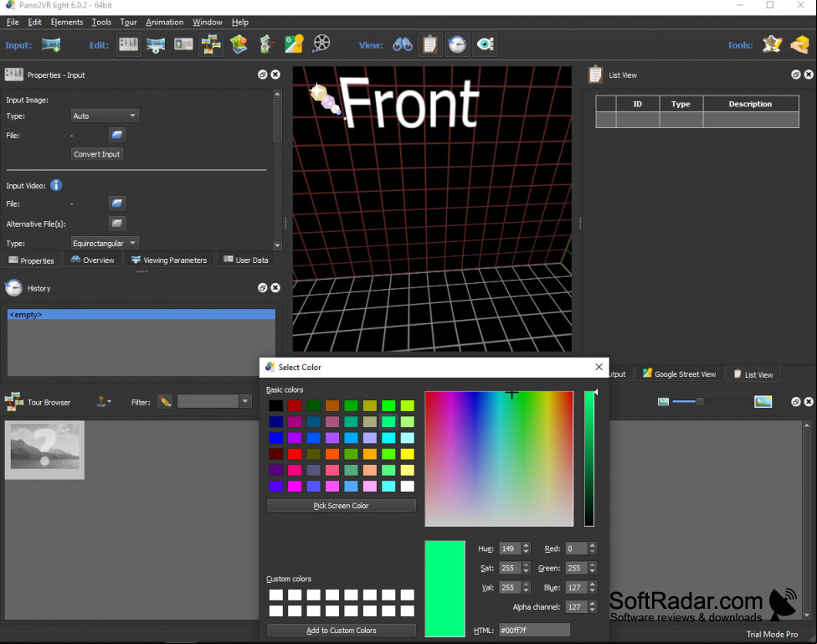Click the large thumbnail size icon

[763, 401]
